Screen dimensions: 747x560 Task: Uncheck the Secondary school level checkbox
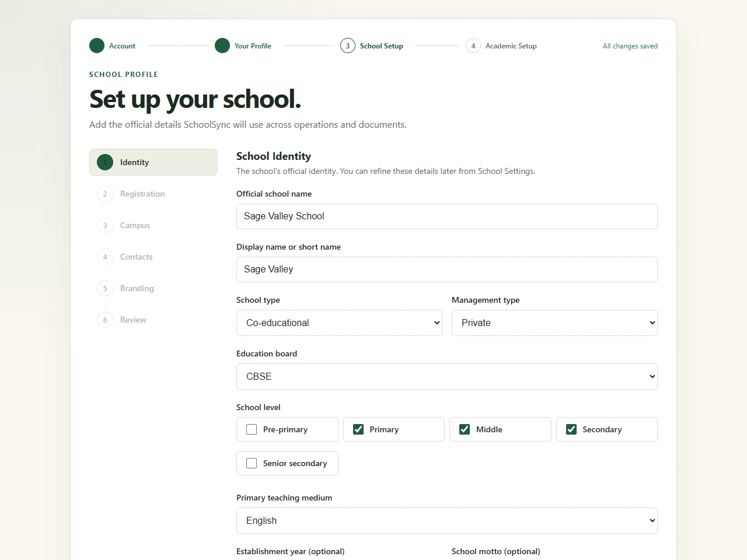571,429
